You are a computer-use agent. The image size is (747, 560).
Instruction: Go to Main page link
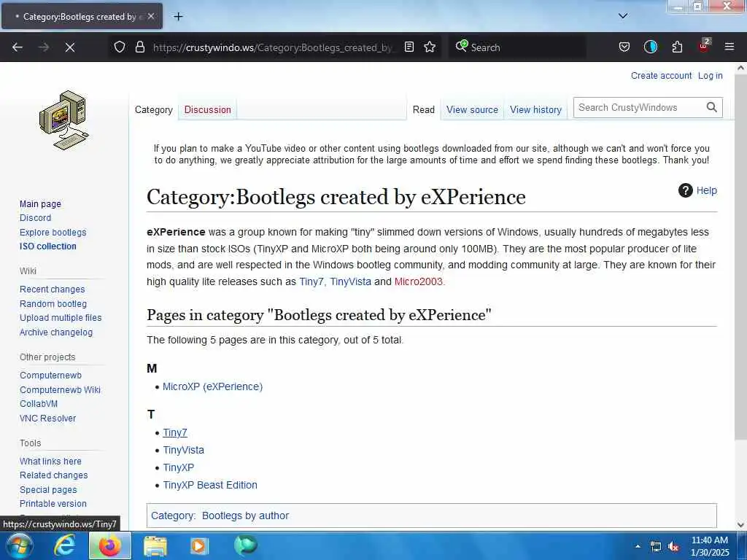41,204
